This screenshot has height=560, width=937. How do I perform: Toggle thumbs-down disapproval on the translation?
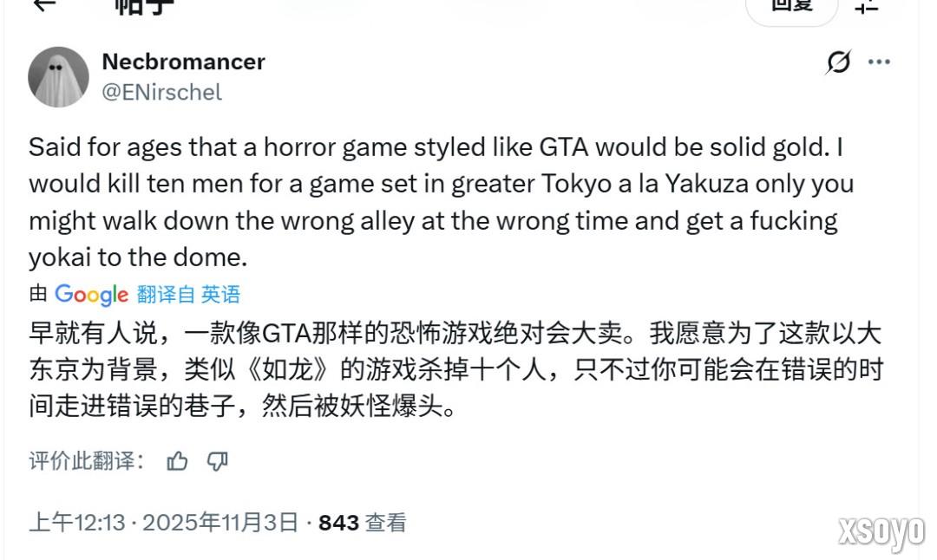216,462
